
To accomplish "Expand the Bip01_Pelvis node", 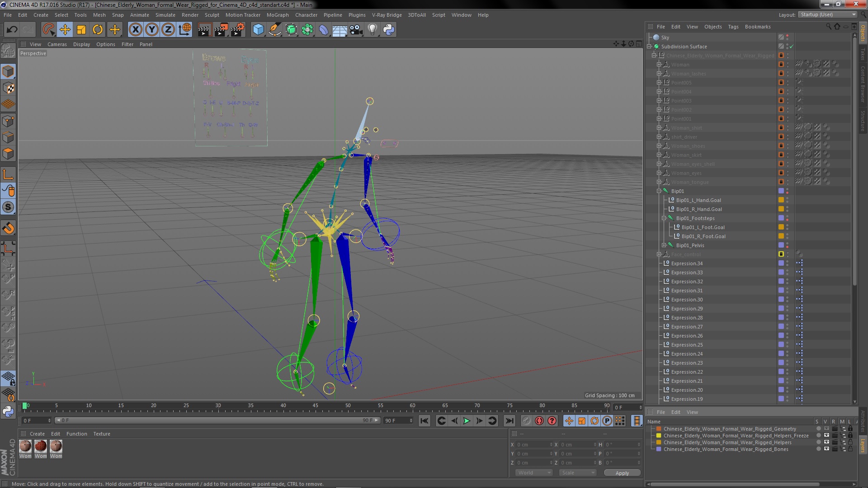I will 664,245.
